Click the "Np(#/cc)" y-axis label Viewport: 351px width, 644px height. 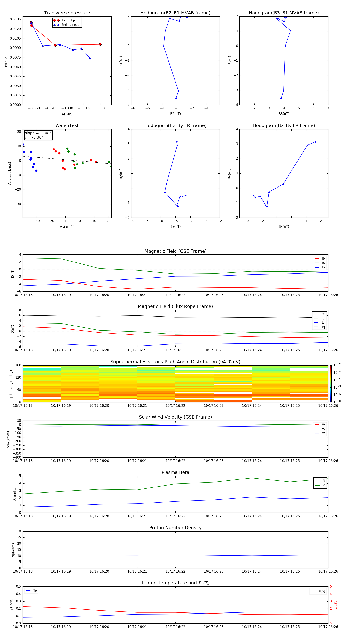click(x=13, y=550)
